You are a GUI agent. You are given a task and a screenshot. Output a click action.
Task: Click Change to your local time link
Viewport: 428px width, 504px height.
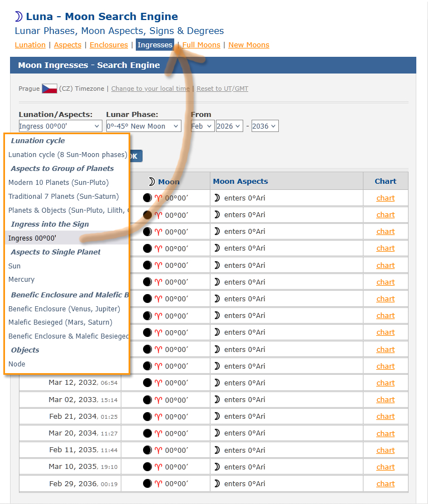point(150,89)
